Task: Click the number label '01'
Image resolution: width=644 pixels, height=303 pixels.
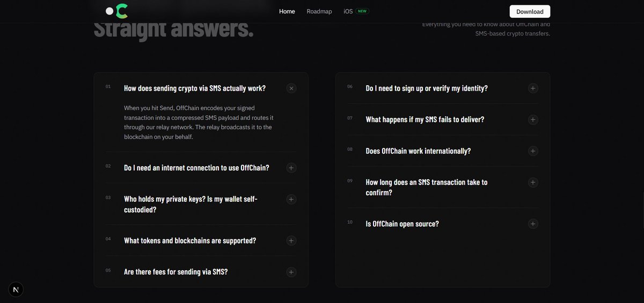Action: [108, 86]
